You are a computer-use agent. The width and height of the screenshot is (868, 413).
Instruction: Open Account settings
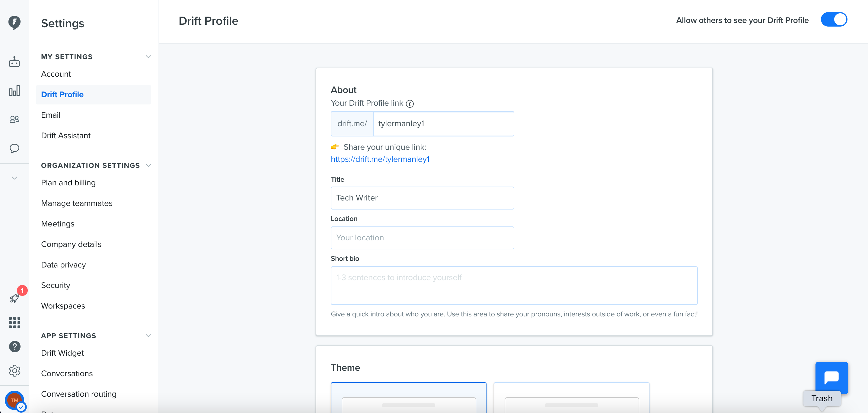pyautogui.click(x=56, y=74)
